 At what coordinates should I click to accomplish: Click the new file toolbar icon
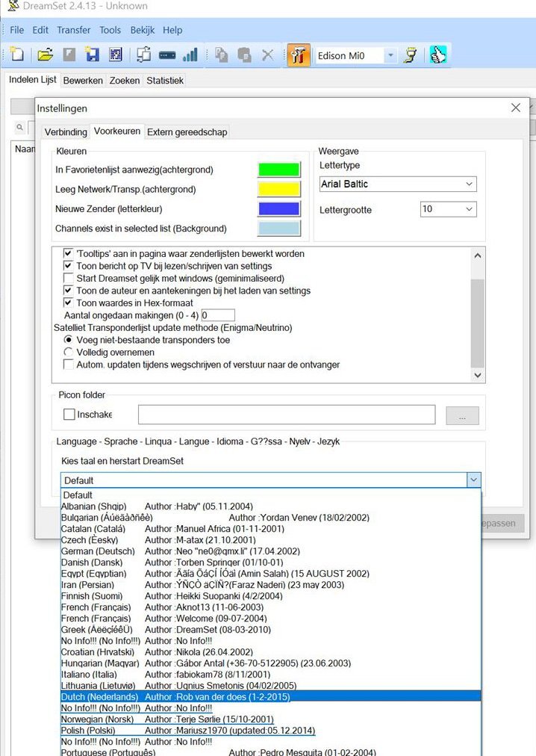(x=17, y=55)
